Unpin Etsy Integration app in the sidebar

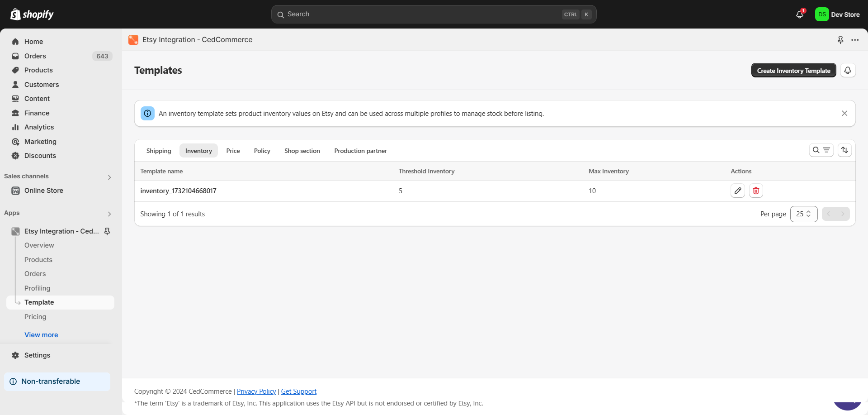pos(107,231)
